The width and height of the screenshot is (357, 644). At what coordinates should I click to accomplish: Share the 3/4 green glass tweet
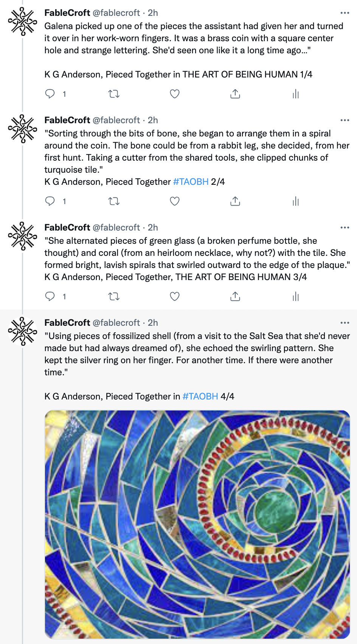(235, 296)
